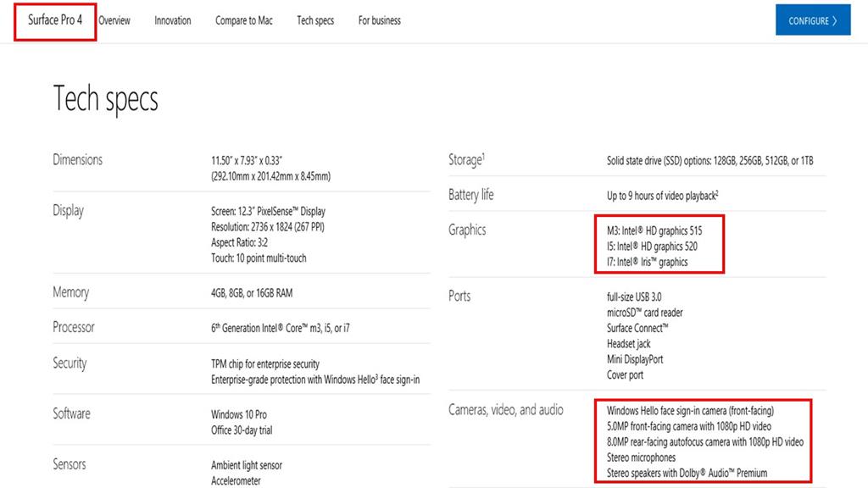Click the Configure button
Screen dimensions: 868x488
click(813, 20)
